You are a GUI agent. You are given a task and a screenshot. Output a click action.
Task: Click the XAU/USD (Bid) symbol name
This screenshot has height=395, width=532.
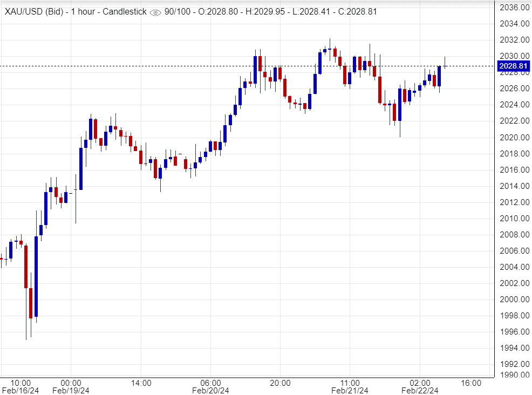(32, 11)
